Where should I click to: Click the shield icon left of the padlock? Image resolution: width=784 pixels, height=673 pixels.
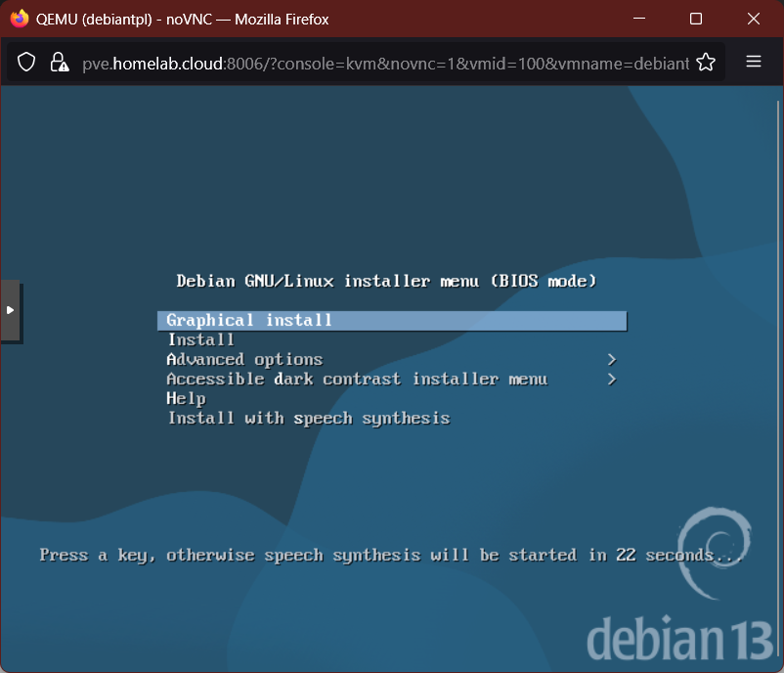tap(26, 62)
